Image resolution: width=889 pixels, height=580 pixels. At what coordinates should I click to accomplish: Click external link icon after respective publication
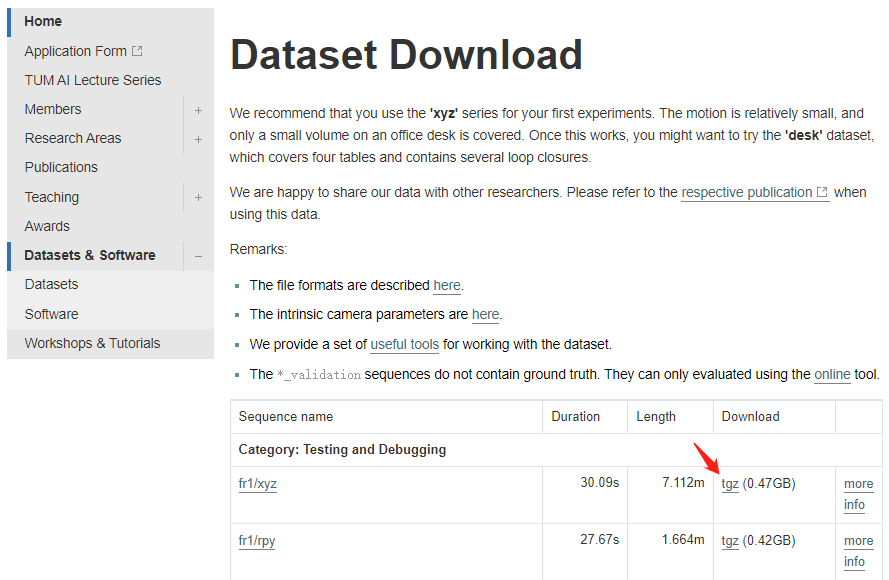tap(822, 192)
